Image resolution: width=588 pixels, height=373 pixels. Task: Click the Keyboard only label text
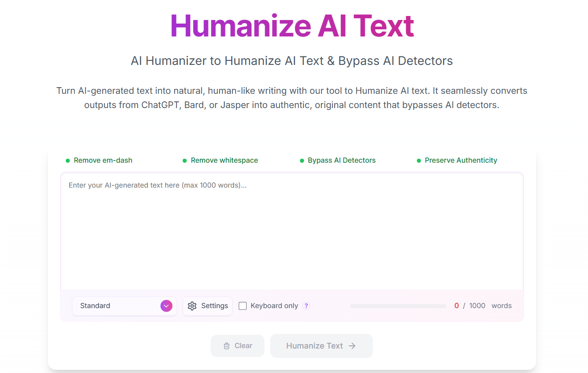click(x=274, y=306)
